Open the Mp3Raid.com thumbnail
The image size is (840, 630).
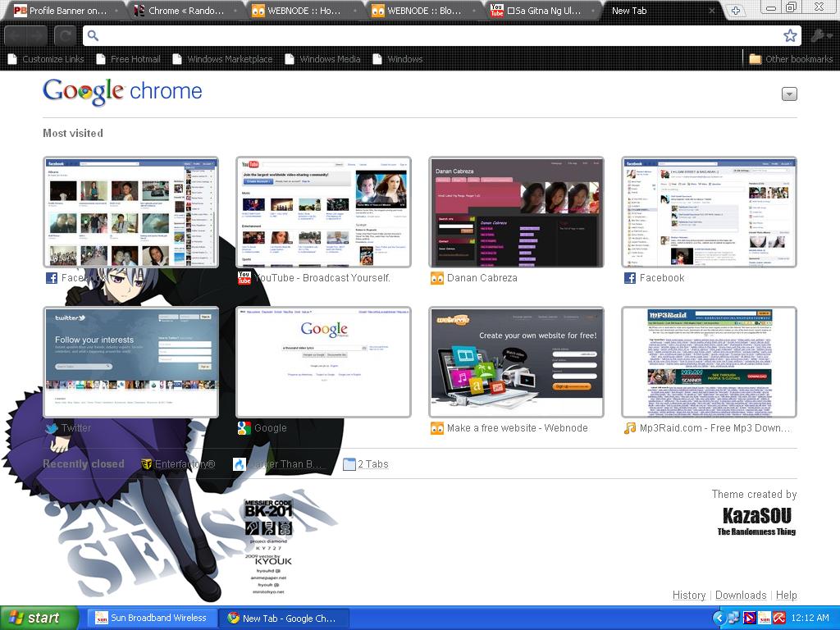(709, 363)
